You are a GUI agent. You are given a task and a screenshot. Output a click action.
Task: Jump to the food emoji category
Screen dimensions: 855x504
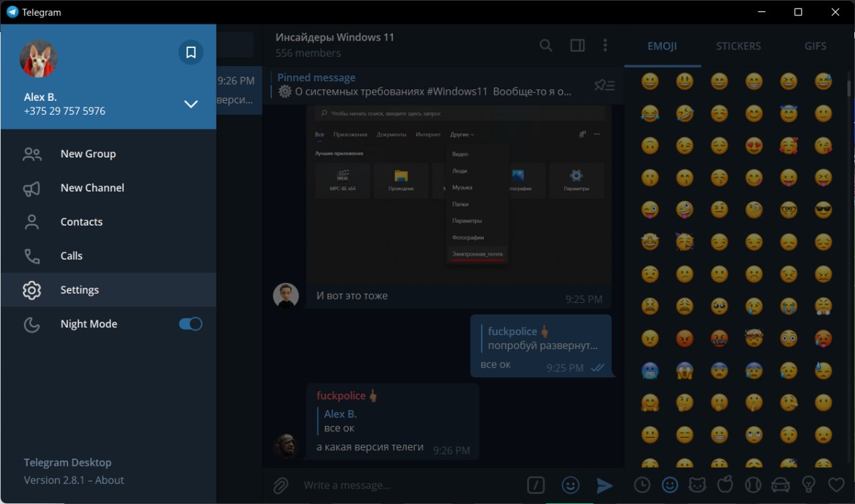click(x=724, y=485)
